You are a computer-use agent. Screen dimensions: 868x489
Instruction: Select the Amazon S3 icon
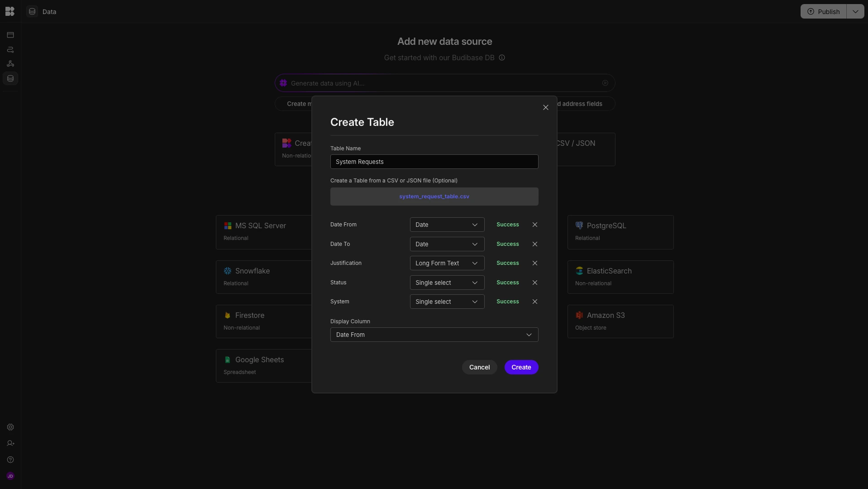[x=579, y=315]
